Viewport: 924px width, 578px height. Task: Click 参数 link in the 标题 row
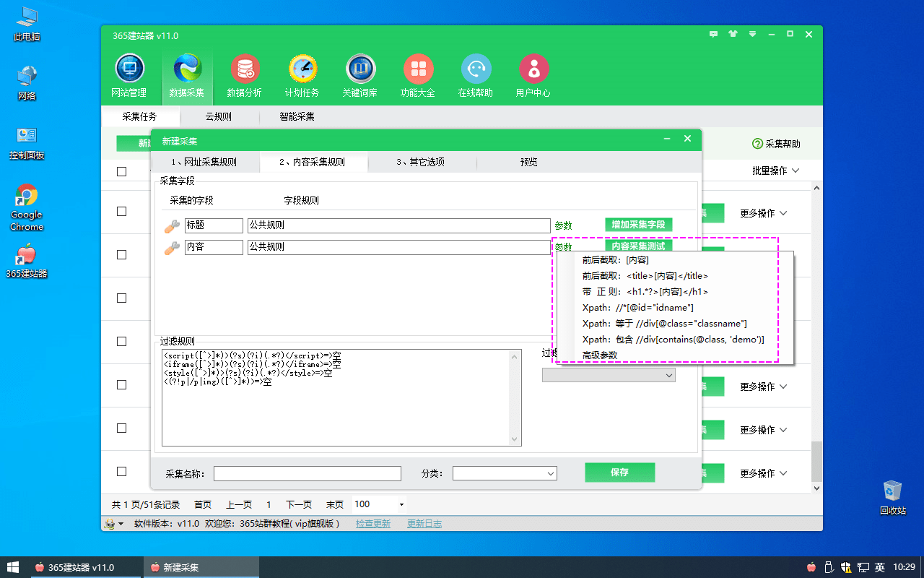tap(563, 226)
